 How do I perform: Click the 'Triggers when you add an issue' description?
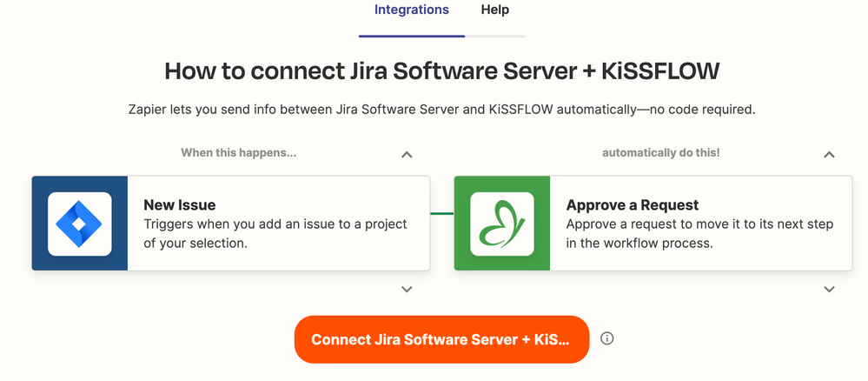[275, 233]
